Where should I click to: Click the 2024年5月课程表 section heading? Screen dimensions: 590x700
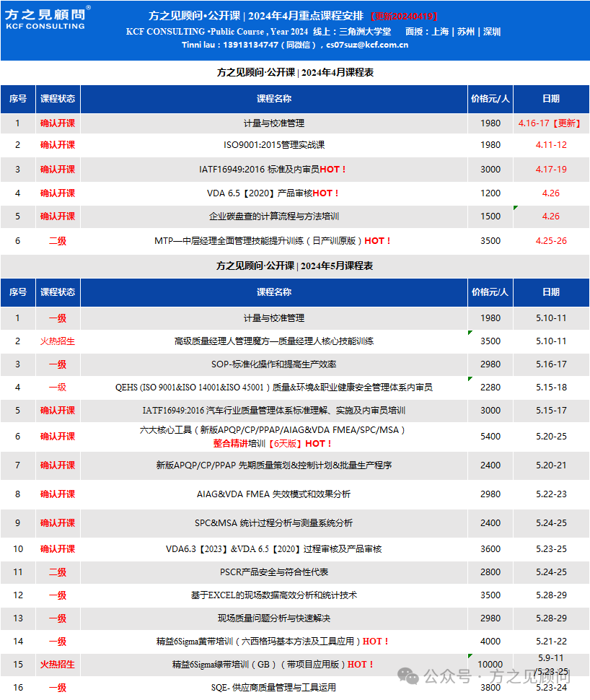click(x=294, y=266)
